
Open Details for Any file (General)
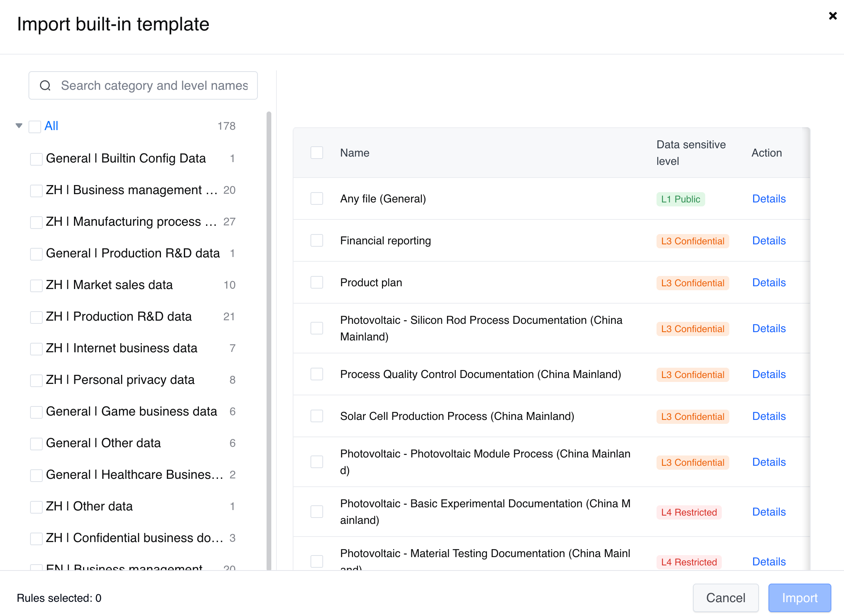(768, 198)
